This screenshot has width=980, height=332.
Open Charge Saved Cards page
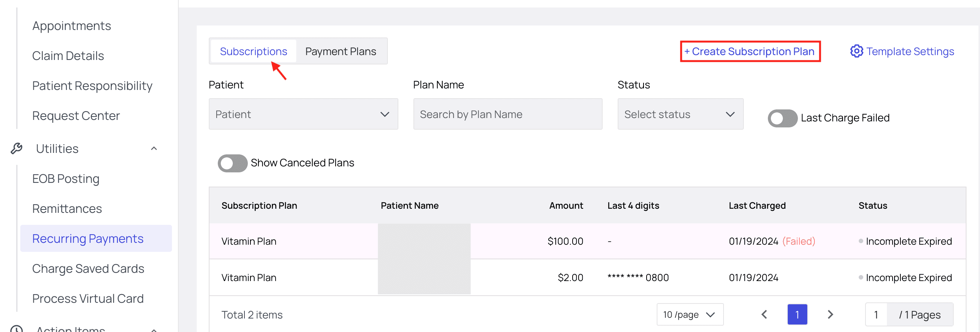point(88,269)
